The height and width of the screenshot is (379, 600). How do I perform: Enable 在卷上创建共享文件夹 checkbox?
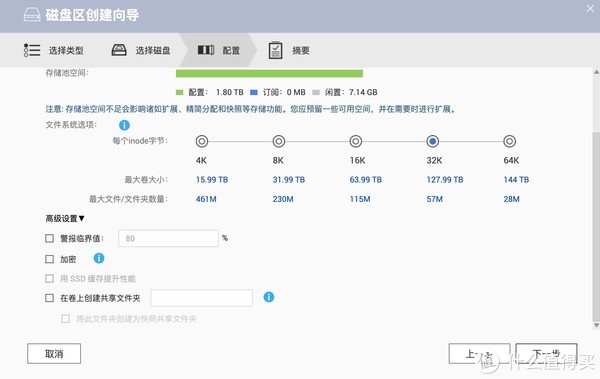49,298
